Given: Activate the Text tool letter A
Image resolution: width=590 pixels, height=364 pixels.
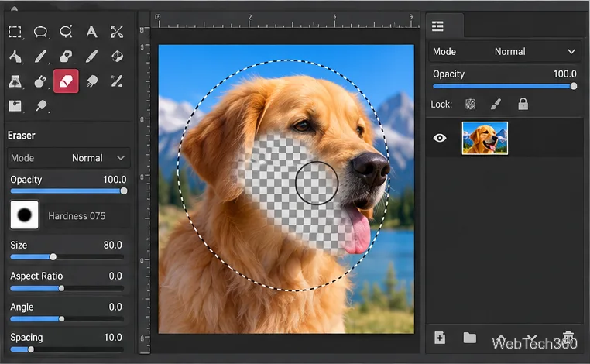Looking at the screenshot, I should pyautogui.click(x=91, y=32).
